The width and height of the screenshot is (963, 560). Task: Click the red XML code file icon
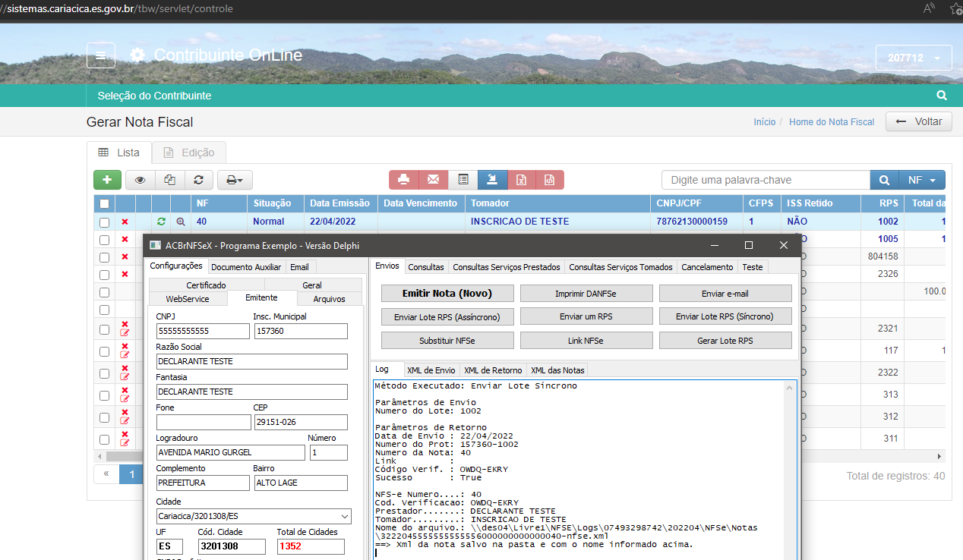click(x=550, y=180)
